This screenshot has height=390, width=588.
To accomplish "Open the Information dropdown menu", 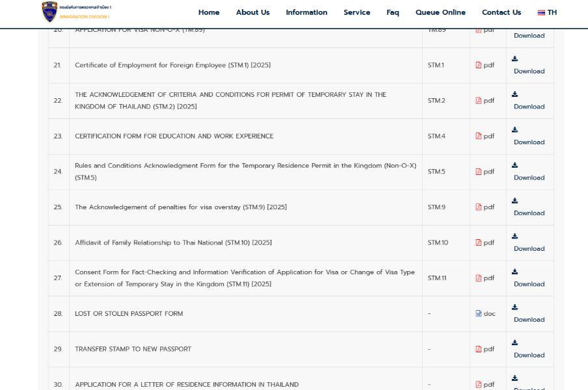I will pyautogui.click(x=306, y=12).
